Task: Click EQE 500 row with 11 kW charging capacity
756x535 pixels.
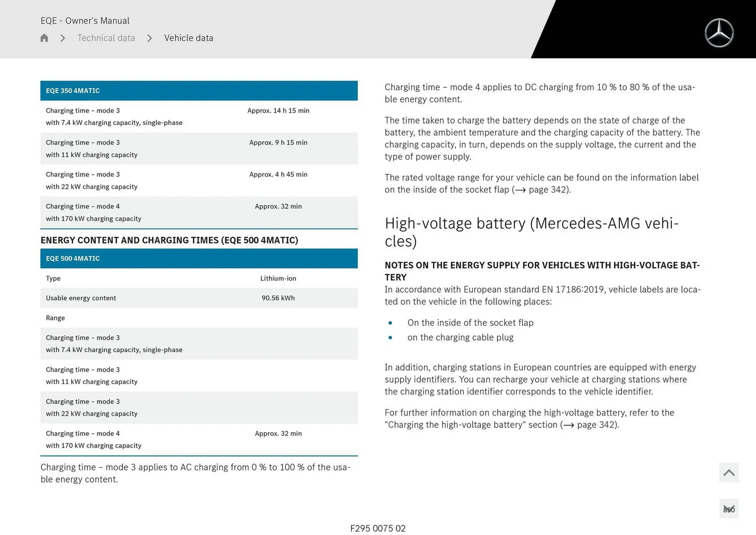Action: [x=199, y=375]
